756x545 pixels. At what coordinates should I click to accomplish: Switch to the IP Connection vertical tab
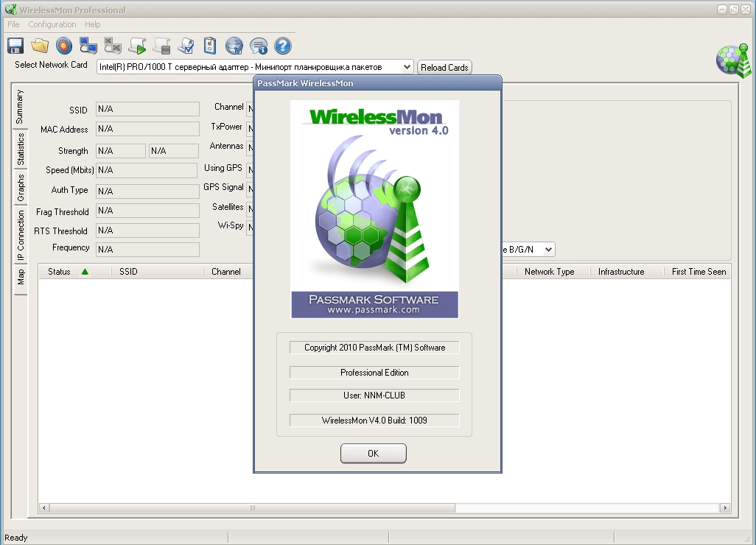[20, 235]
